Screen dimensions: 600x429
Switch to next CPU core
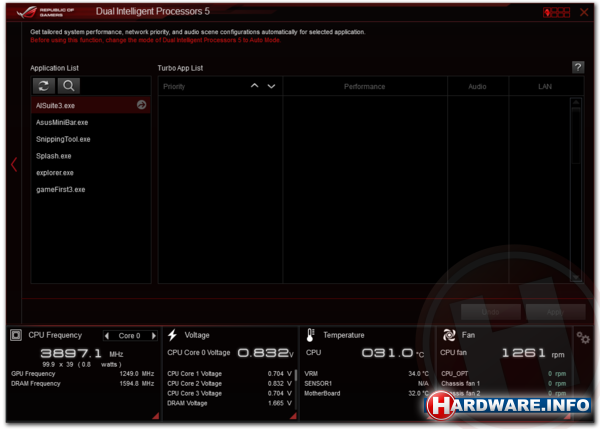pos(154,336)
